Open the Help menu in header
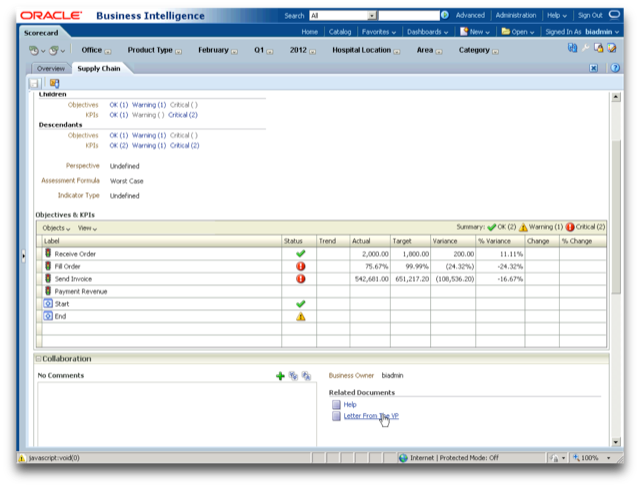Viewport: 640px width, 487px height. point(557,16)
